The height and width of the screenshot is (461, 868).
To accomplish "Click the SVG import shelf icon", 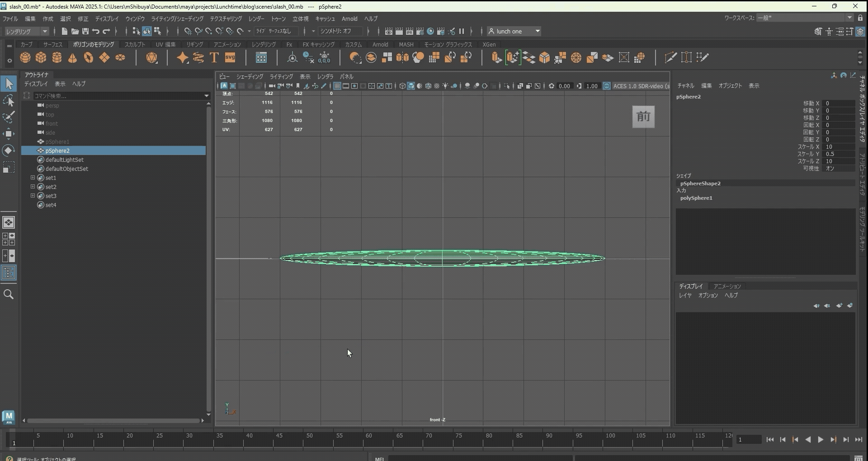I will tap(230, 58).
